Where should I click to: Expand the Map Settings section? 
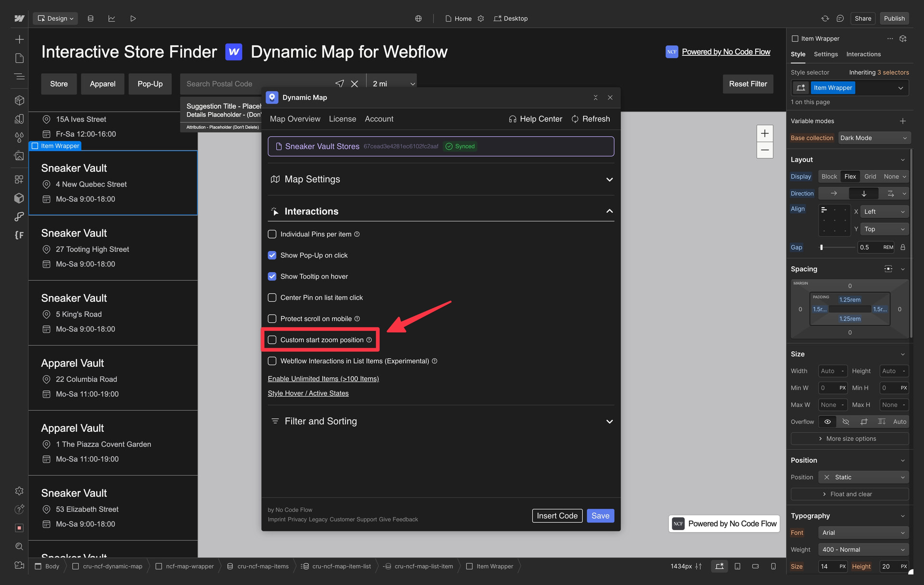point(441,179)
